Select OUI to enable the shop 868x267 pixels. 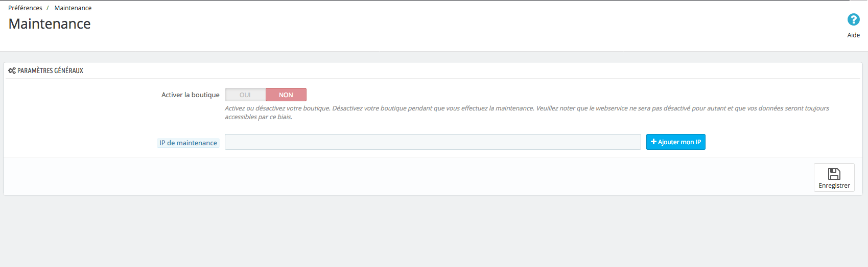(x=245, y=95)
